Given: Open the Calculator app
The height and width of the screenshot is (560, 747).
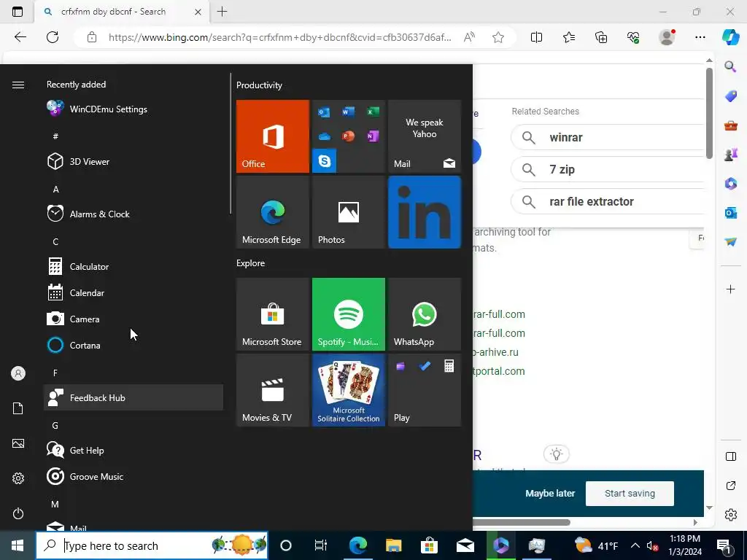Looking at the screenshot, I should pyautogui.click(x=133, y=267).
